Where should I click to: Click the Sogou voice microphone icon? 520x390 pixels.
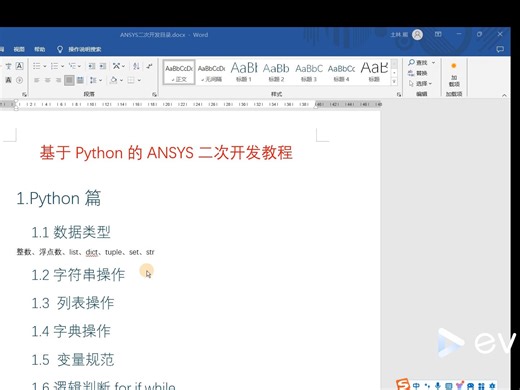[438, 386]
